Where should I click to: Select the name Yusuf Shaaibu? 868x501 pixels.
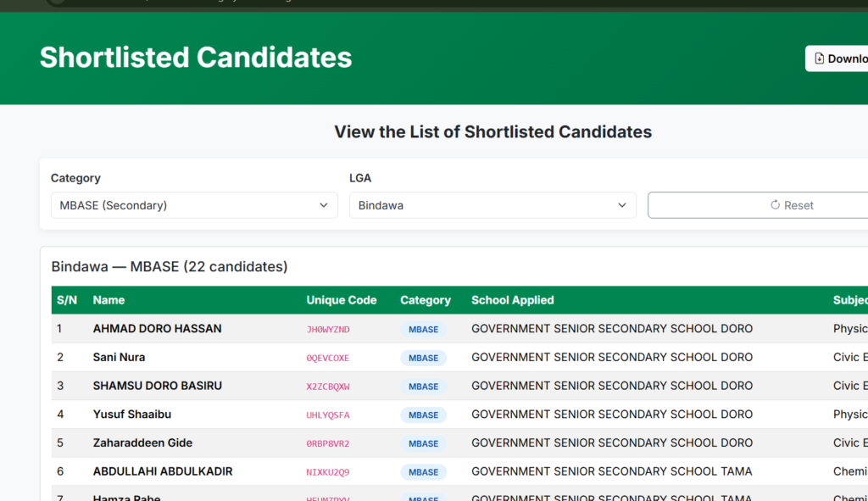(x=131, y=415)
